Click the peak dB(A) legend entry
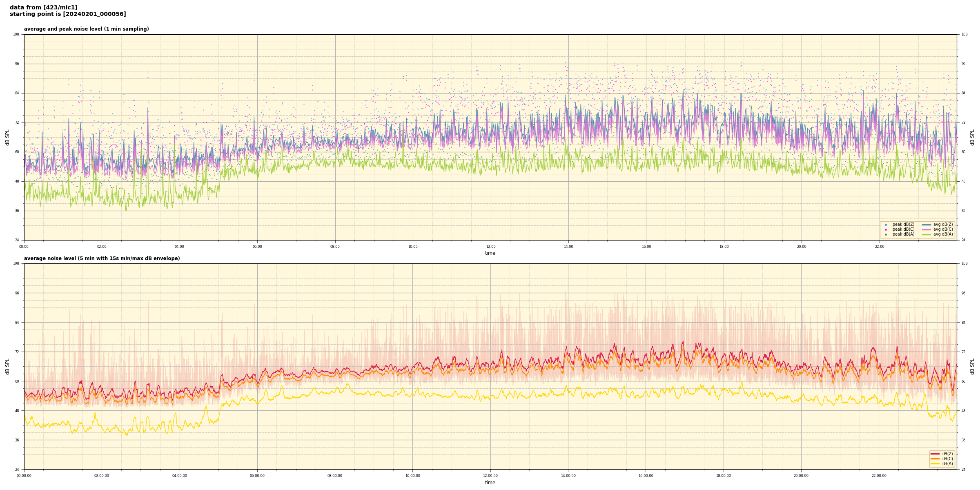This screenshot has height=490, width=980. (903, 234)
